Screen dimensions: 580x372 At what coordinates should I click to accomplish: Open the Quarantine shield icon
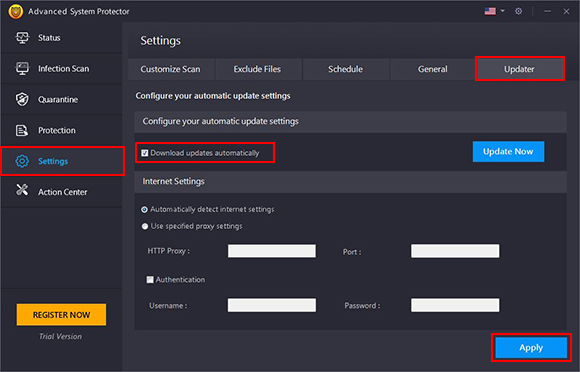point(22,99)
